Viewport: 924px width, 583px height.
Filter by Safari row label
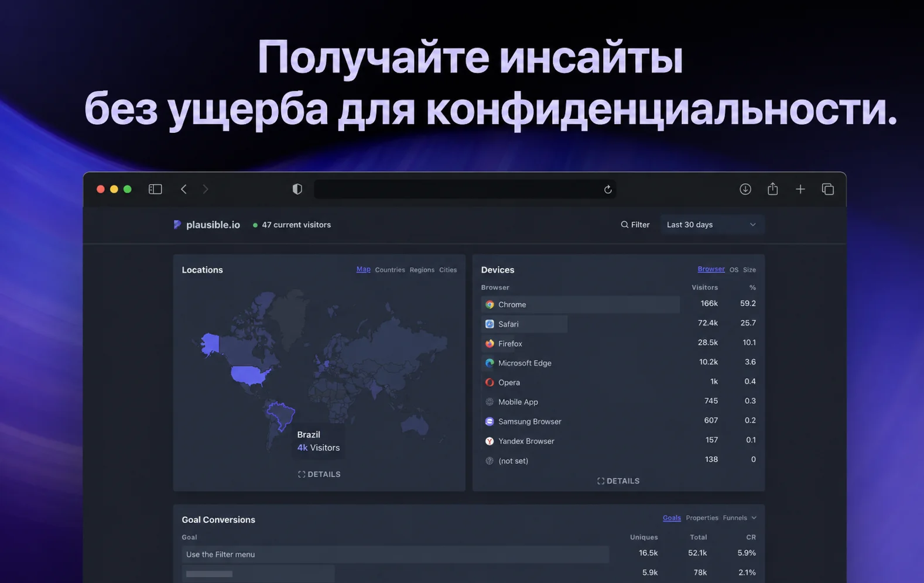pos(508,324)
